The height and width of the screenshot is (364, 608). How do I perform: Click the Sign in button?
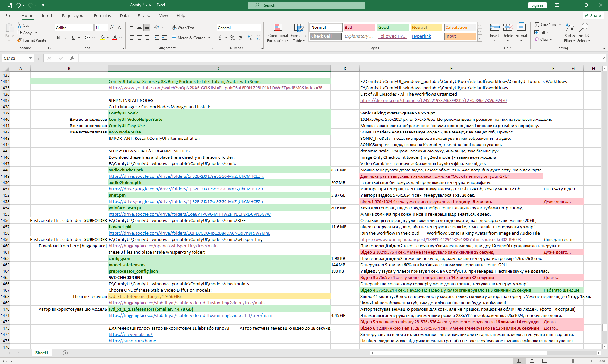(x=537, y=5)
